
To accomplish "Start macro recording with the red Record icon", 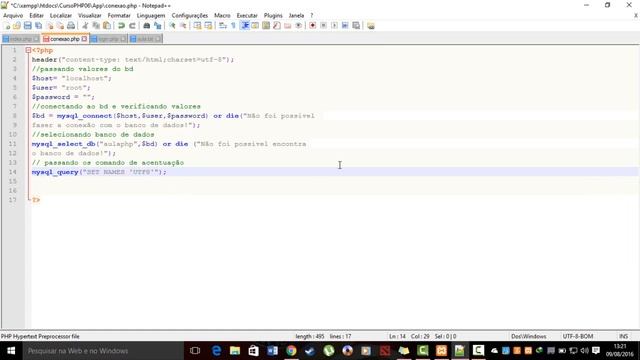I will click(312, 26).
